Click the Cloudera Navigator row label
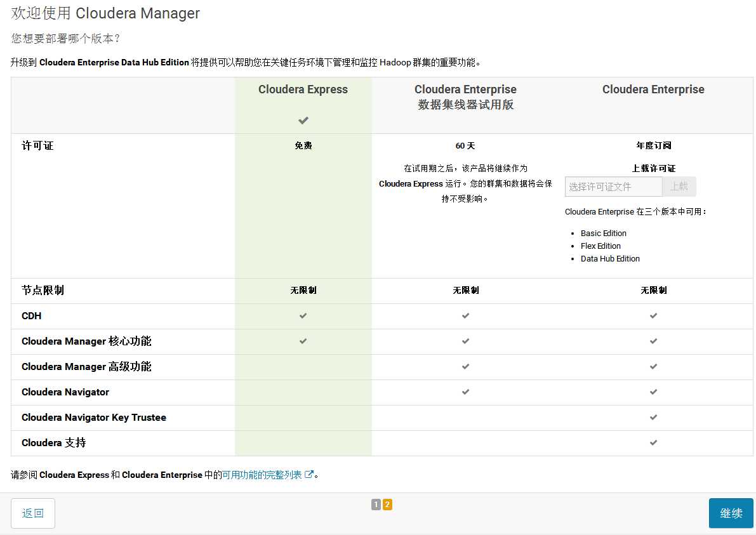This screenshot has height=535, width=756. [x=65, y=392]
